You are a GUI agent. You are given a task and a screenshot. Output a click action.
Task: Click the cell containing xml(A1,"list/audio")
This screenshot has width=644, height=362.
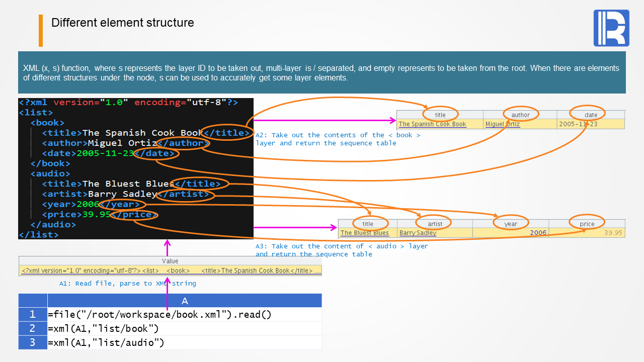click(185, 343)
